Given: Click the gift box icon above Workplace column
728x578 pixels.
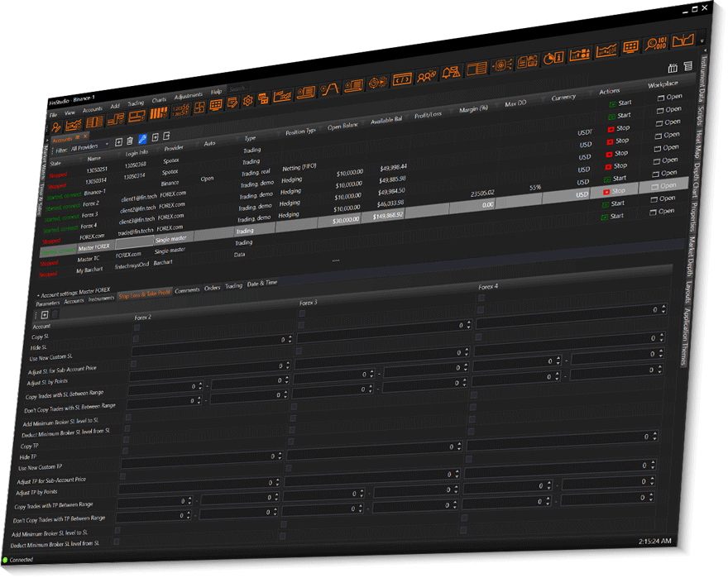Looking at the screenshot, I should (673, 68).
